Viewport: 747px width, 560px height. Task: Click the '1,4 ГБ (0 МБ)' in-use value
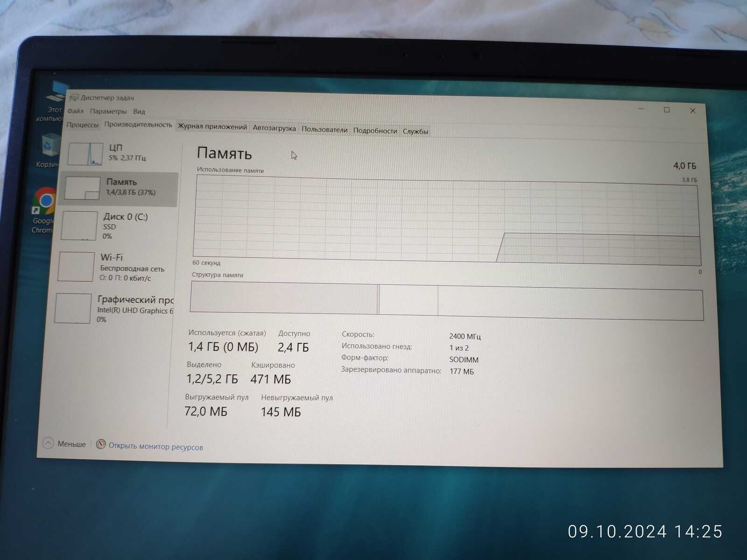223,347
